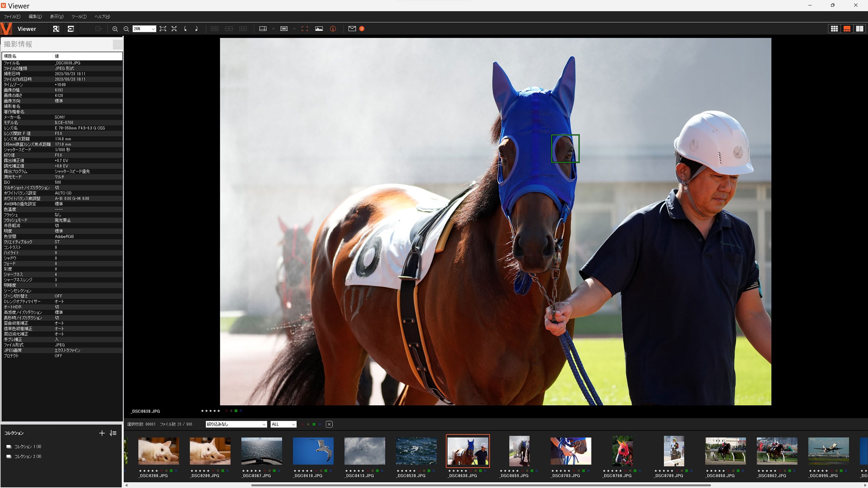Click star rating under preview image
868x488 pixels.
210,411
